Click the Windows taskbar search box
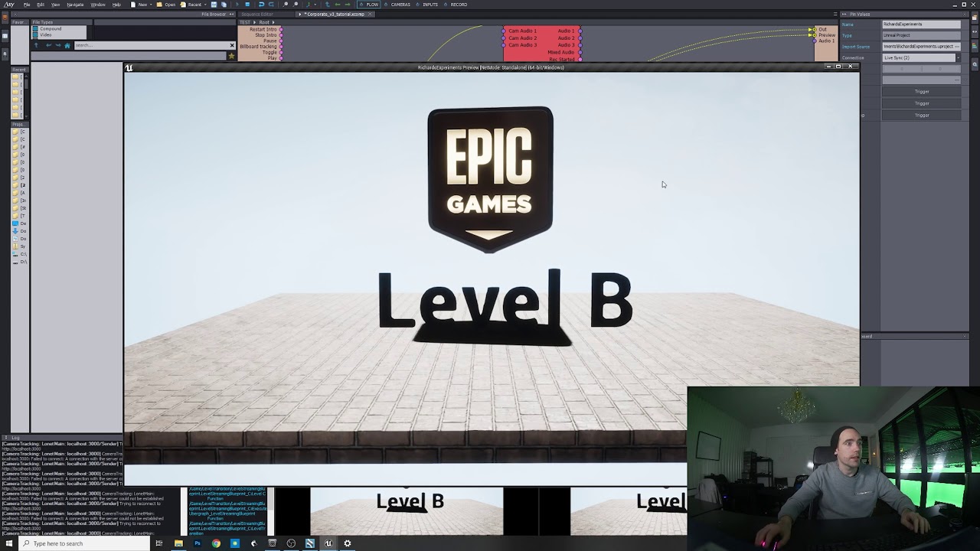The height and width of the screenshot is (551, 980). point(84,543)
